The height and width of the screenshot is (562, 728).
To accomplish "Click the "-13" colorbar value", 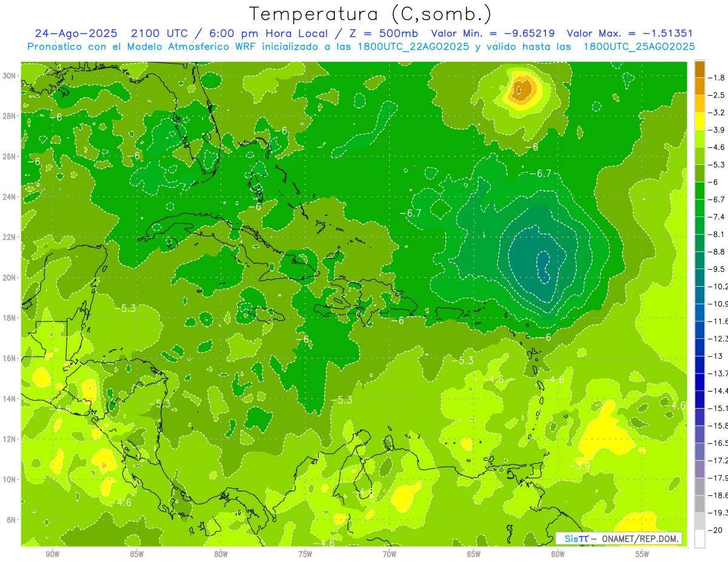I will pyautogui.click(x=715, y=356).
